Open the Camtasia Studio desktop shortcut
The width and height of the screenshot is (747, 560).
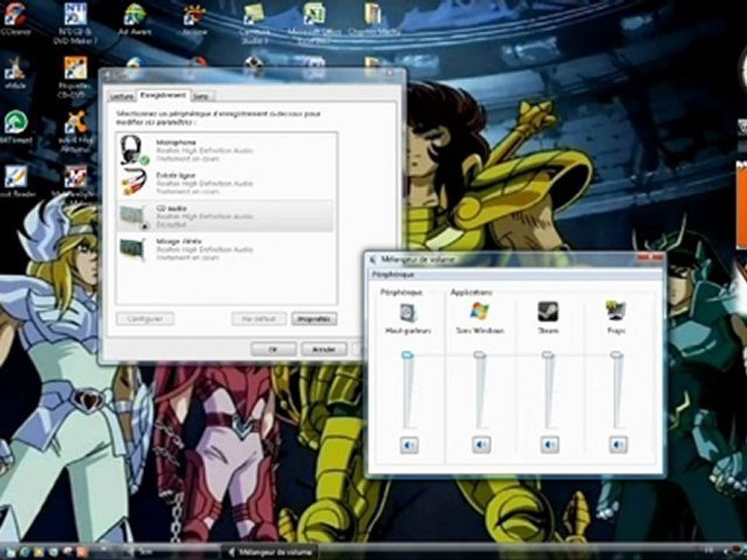[254, 23]
